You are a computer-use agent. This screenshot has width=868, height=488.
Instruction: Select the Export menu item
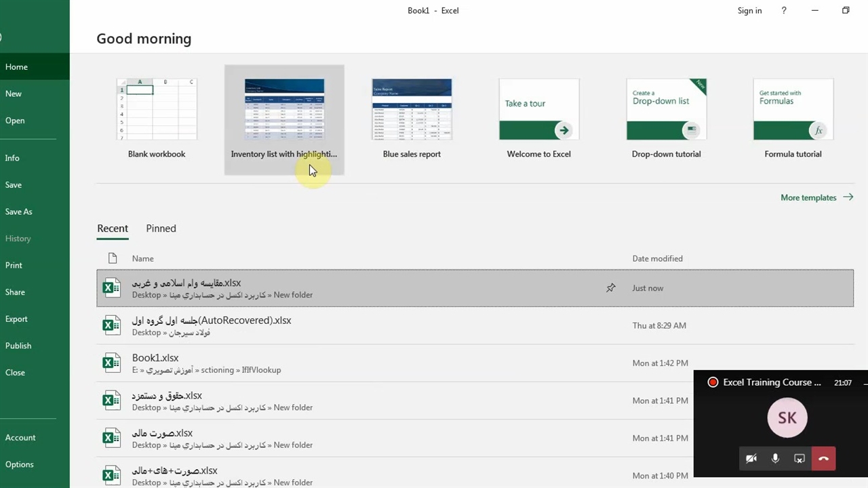pos(16,319)
